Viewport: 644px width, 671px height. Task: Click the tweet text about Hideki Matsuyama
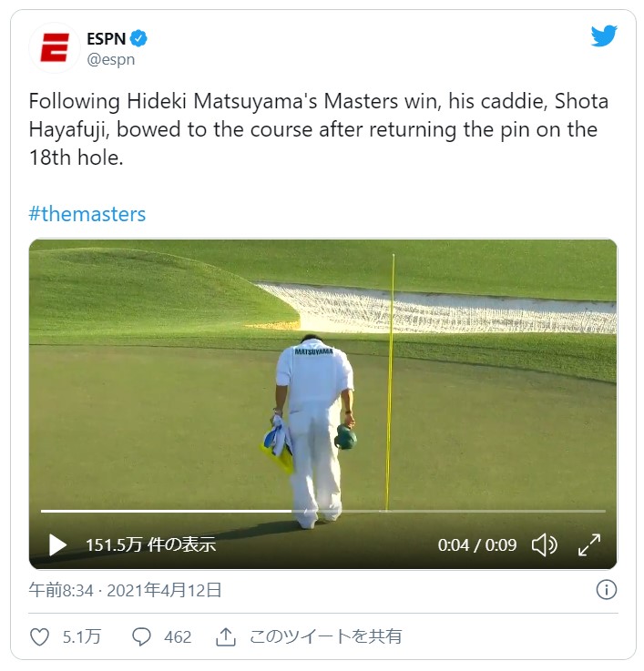click(x=319, y=129)
